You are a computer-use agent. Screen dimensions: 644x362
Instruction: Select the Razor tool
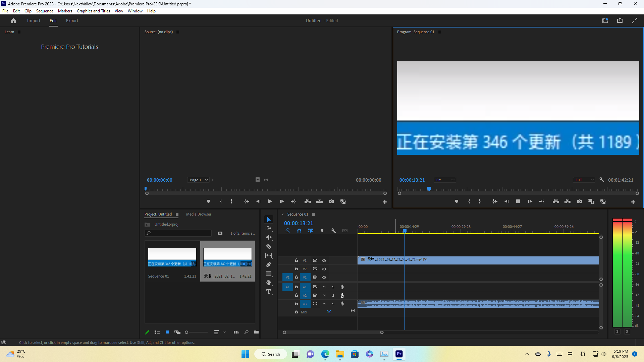pos(269,247)
